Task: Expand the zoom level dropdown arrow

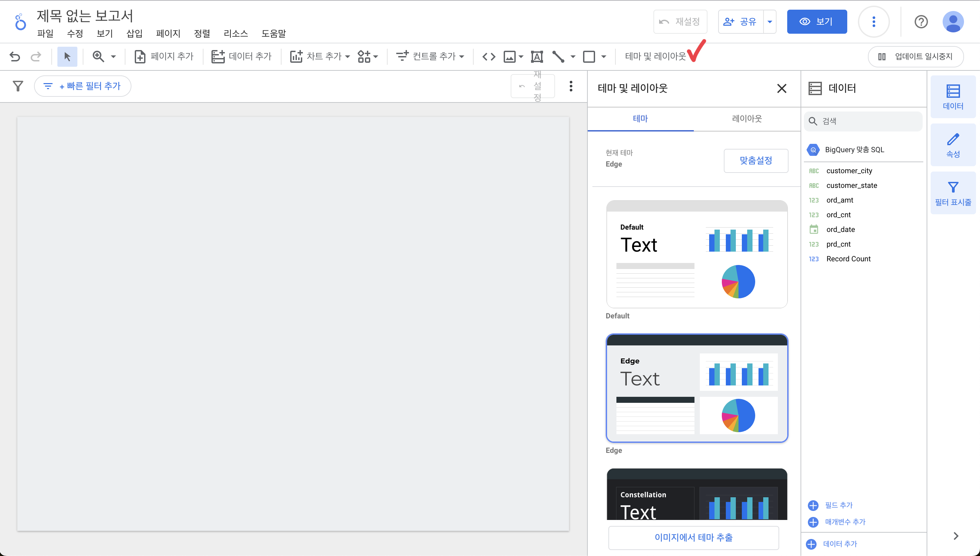Action: click(113, 56)
